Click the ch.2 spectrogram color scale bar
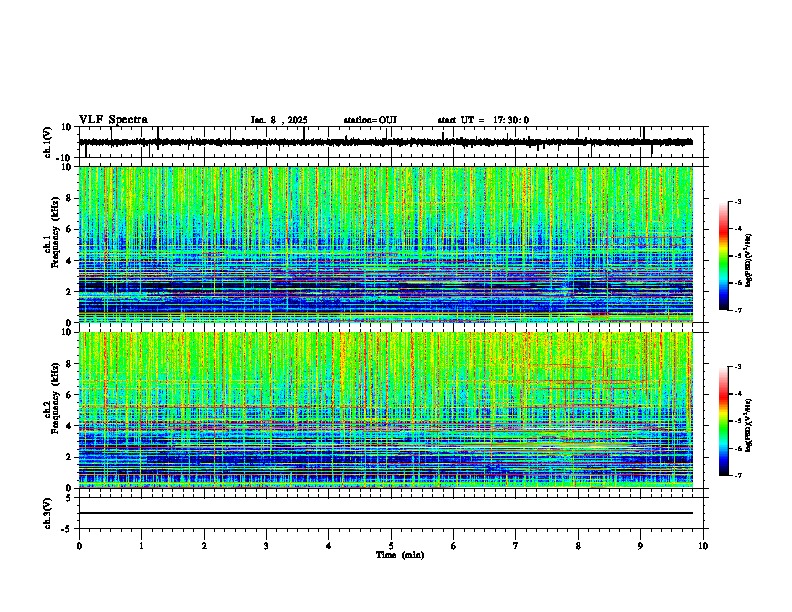 [x=724, y=421]
